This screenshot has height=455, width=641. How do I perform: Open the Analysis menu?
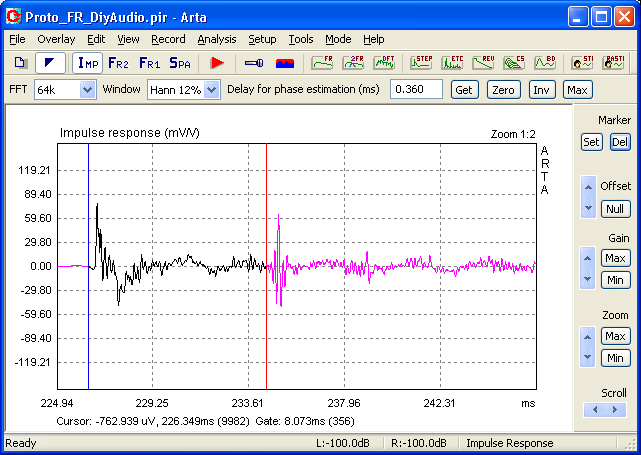pyautogui.click(x=217, y=39)
